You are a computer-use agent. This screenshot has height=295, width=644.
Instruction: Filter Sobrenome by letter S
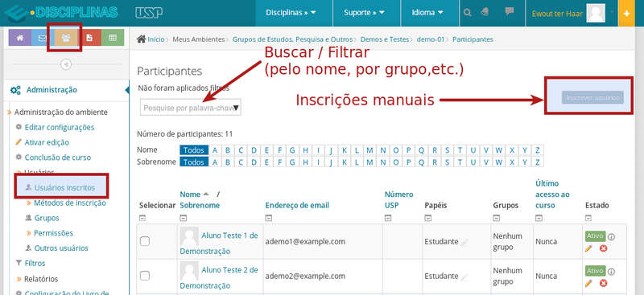[447, 162]
